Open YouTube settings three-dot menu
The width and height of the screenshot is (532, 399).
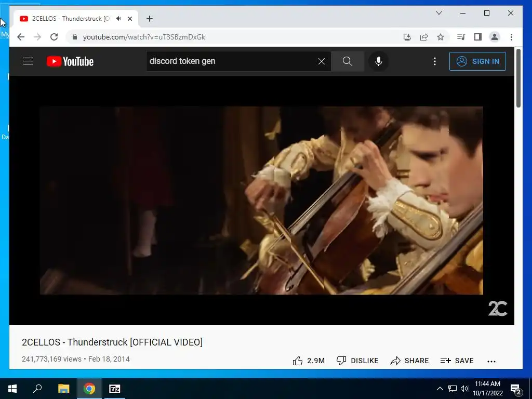(435, 61)
